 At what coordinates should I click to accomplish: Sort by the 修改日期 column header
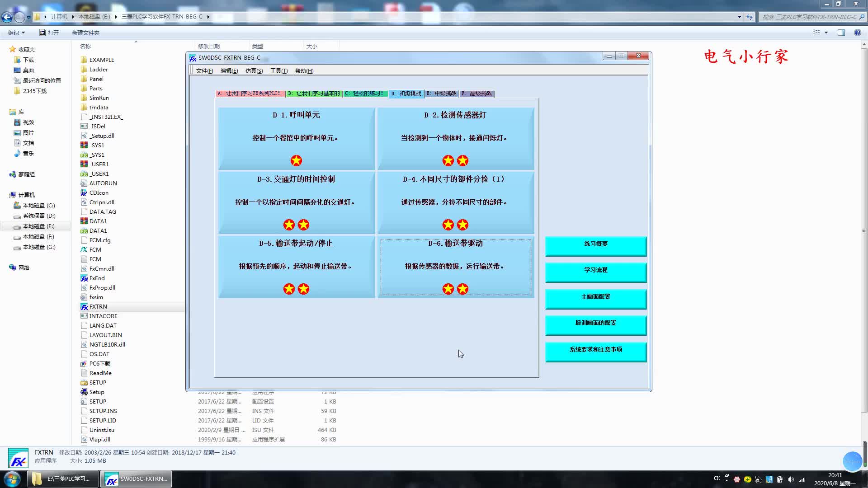click(209, 46)
